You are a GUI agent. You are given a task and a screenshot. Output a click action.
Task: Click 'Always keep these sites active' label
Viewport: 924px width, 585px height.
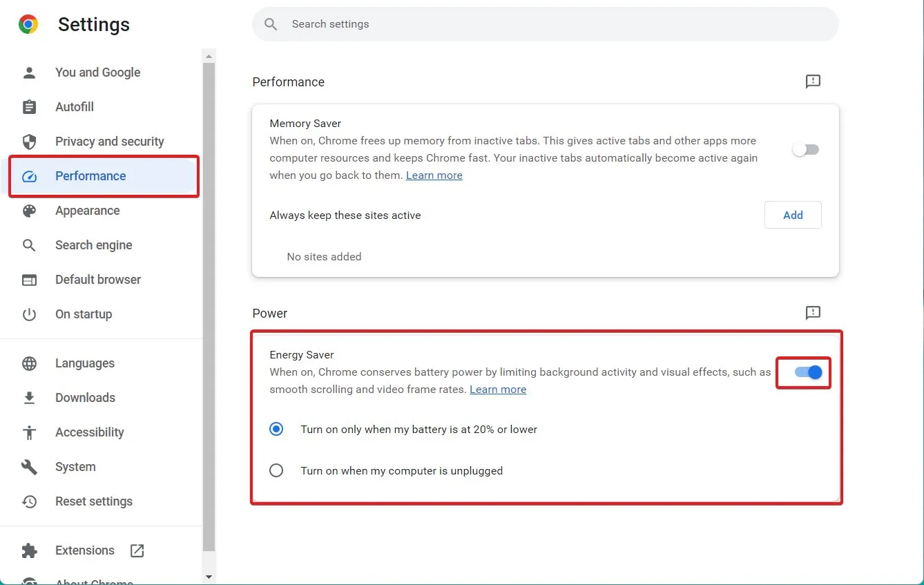(345, 215)
